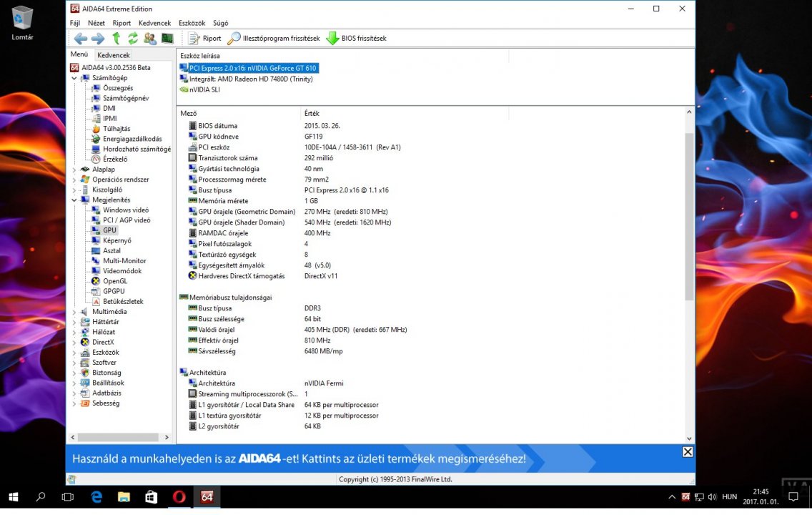Viewport: 812px width, 515px height.
Task: Click the Refresh toolbar icon
Action: click(133, 39)
